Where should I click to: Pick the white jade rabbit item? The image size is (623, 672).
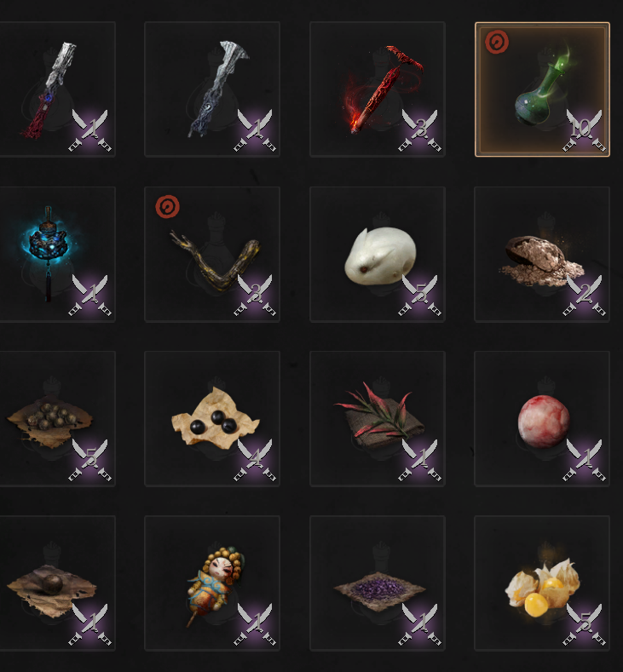(x=378, y=254)
